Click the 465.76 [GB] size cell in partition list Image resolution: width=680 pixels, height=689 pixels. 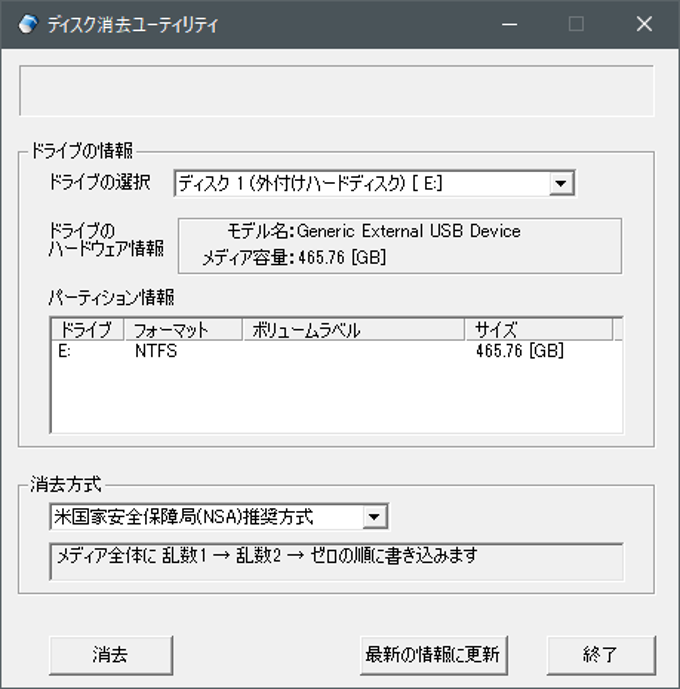[520, 351]
